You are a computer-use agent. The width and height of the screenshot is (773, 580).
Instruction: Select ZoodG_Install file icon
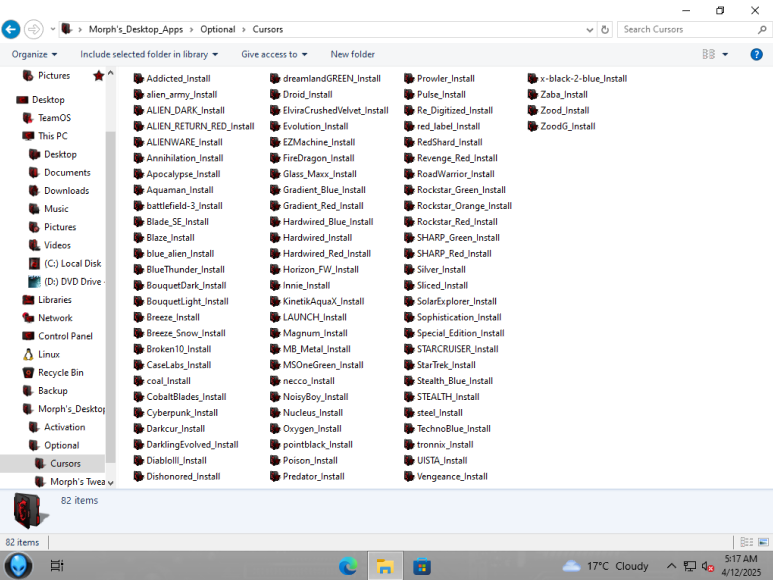[x=532, y=126]
